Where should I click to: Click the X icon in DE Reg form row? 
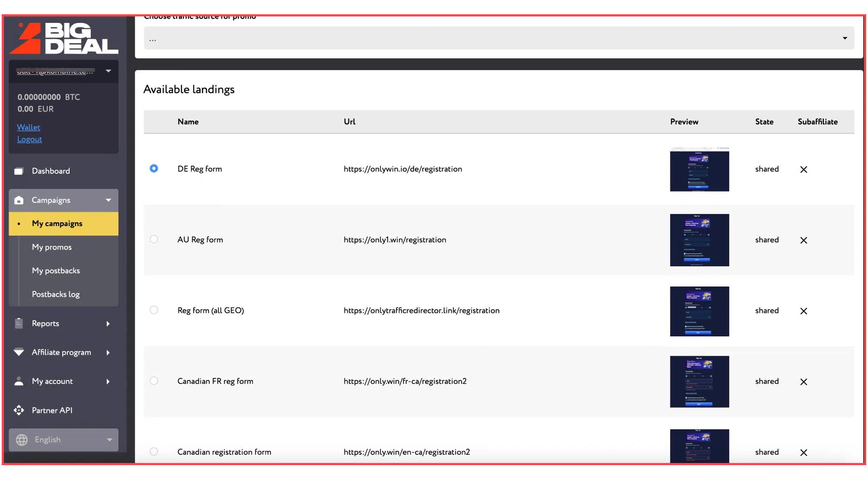tap(804, 169)
